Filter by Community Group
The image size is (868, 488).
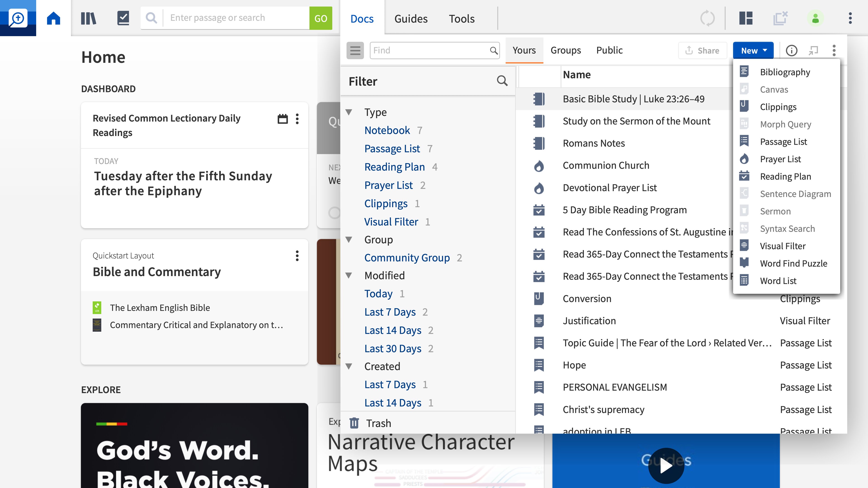pos(407,258)
